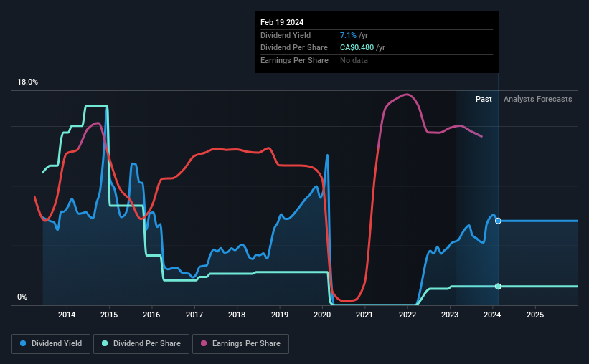Click the 2022 x-axis label
The image size is (589, 364).
click(407, 315)
